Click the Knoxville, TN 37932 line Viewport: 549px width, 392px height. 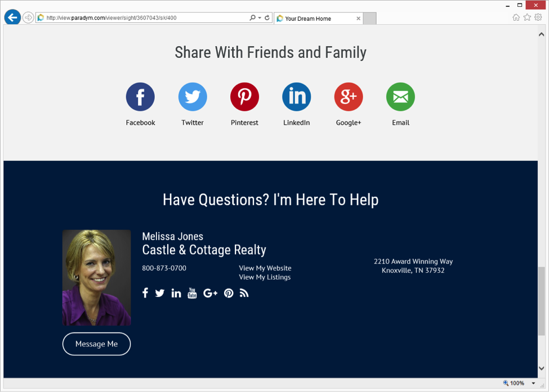point(413,271)
